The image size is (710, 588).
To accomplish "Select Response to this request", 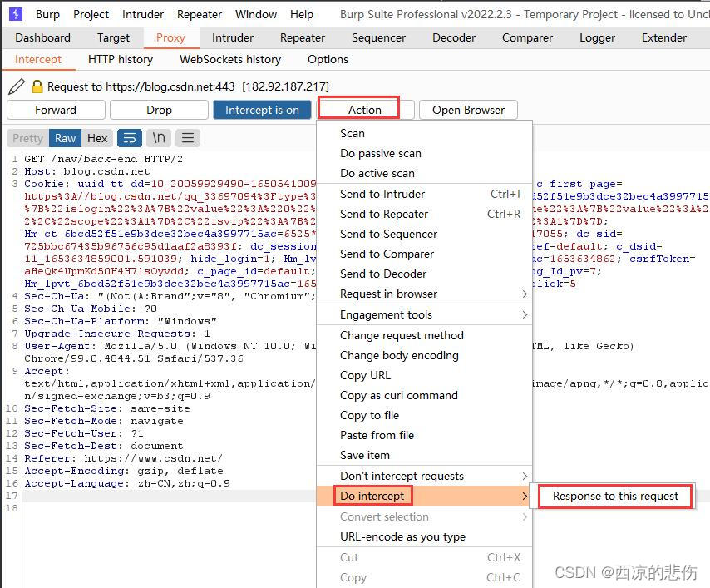I will 615,496.
